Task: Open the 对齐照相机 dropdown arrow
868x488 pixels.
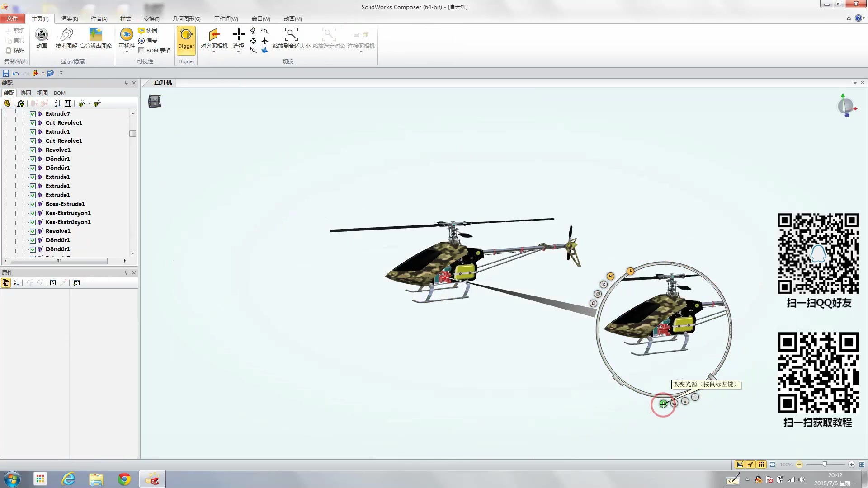Action: tap(214, 52)
